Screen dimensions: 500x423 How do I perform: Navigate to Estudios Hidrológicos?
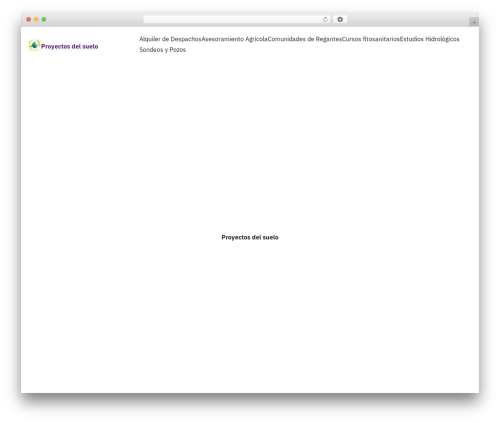tap(429, 39)
